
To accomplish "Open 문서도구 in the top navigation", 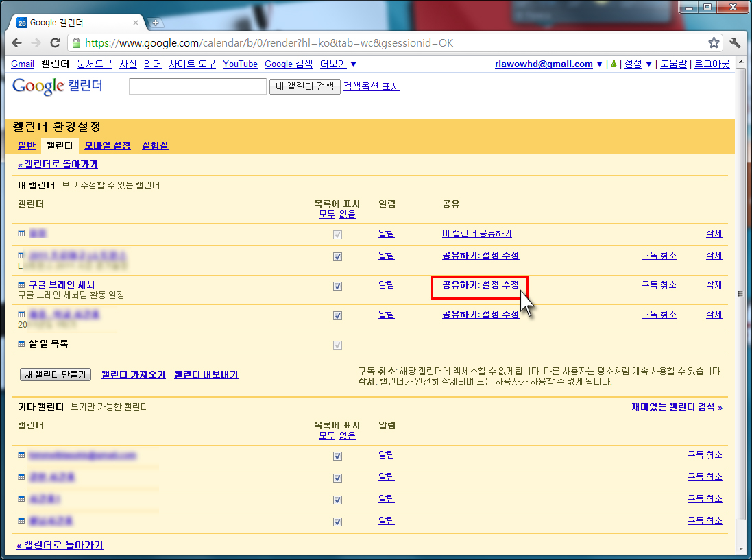I will (x=95, y=64).
